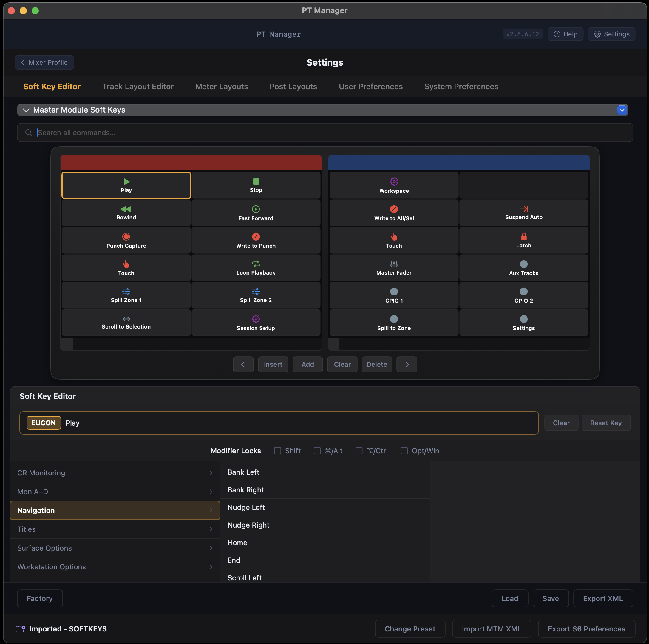
Task: Click the empty soft key beside Workspace
Action: click(x=523, y=185)
